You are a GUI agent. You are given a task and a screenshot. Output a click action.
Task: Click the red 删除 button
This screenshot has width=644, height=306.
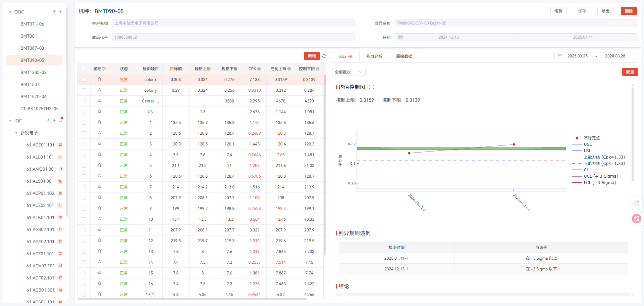[x=629, y=11]
